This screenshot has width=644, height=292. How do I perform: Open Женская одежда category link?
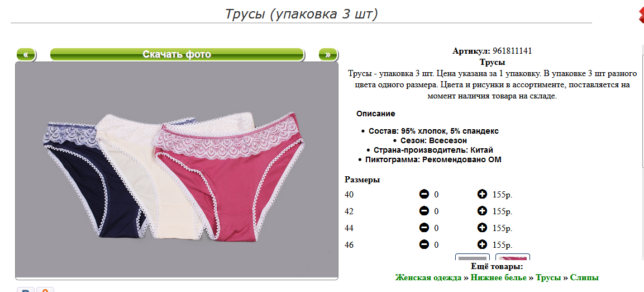pyautogui.click(x=428, y=277)
